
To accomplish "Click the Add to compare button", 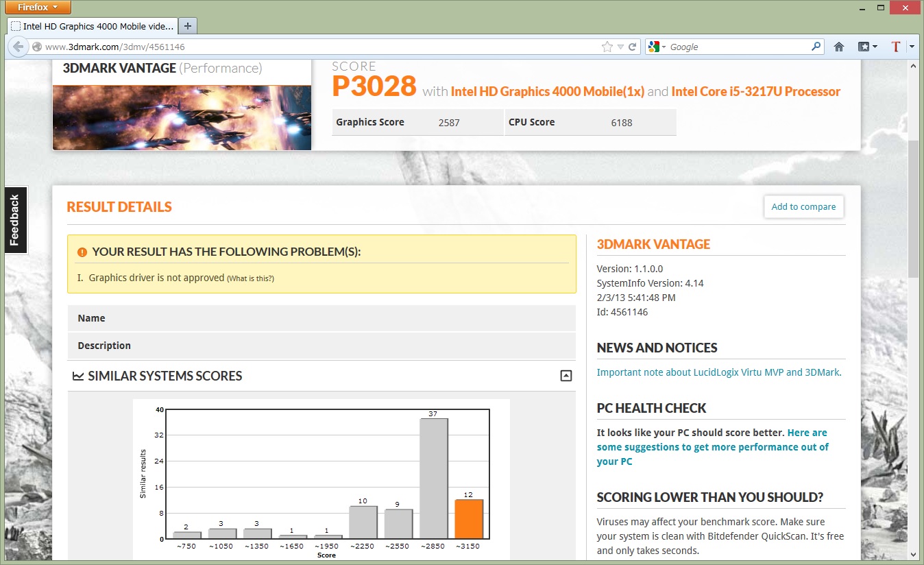I will click(x=803, y=206).
